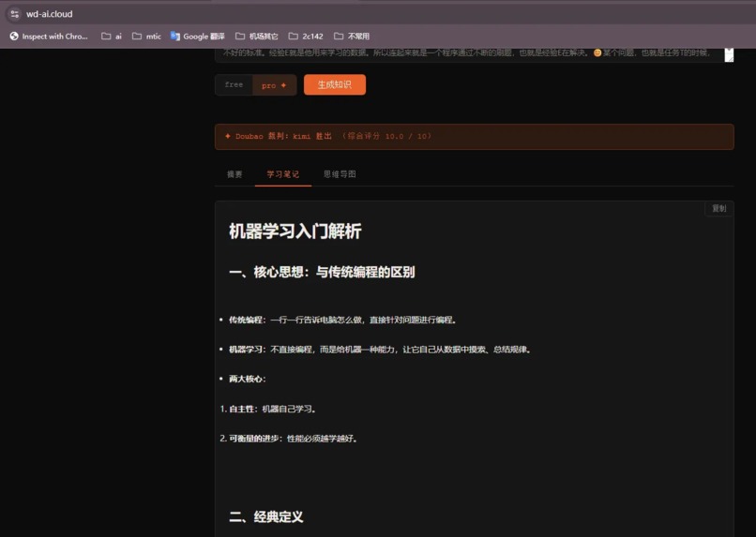The width and height of the screenshot is (756, 537).
Task: Click the heading 二、经典定义
Action: coord(266,517)
